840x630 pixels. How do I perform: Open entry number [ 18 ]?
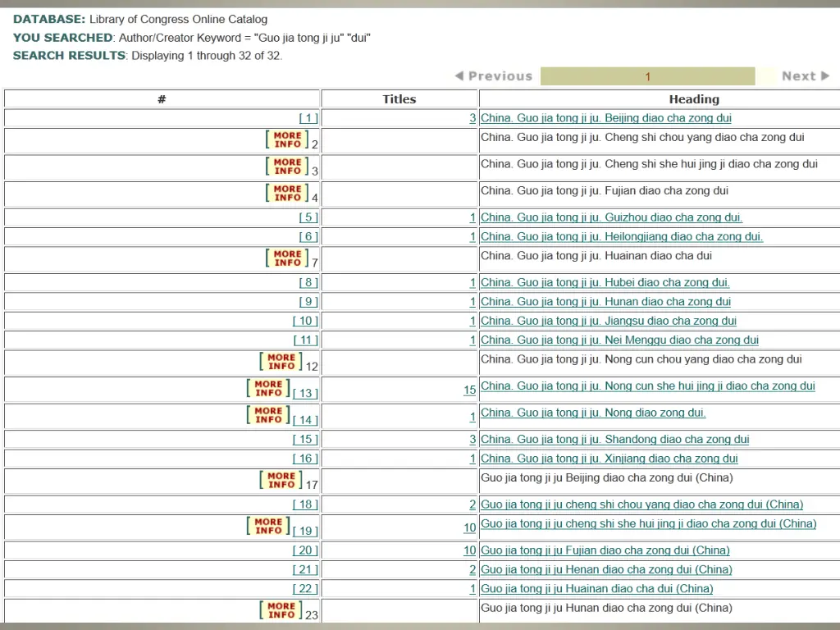[305, 504]
